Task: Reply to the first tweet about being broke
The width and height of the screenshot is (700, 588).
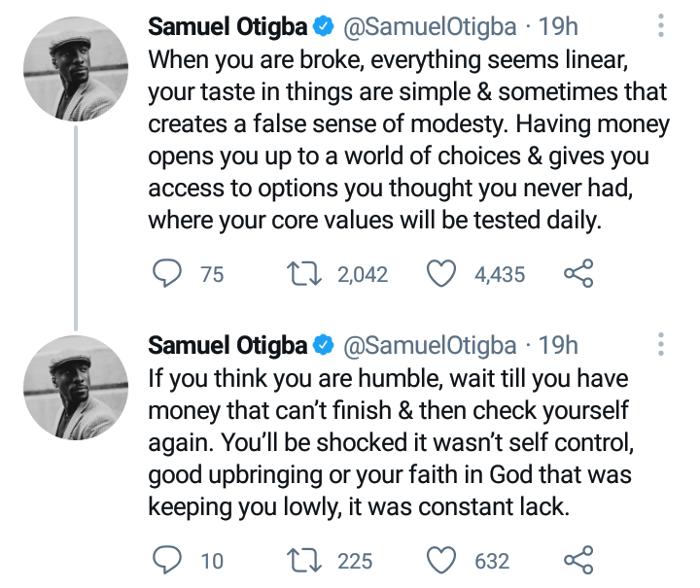Action: tap(167, 275)
